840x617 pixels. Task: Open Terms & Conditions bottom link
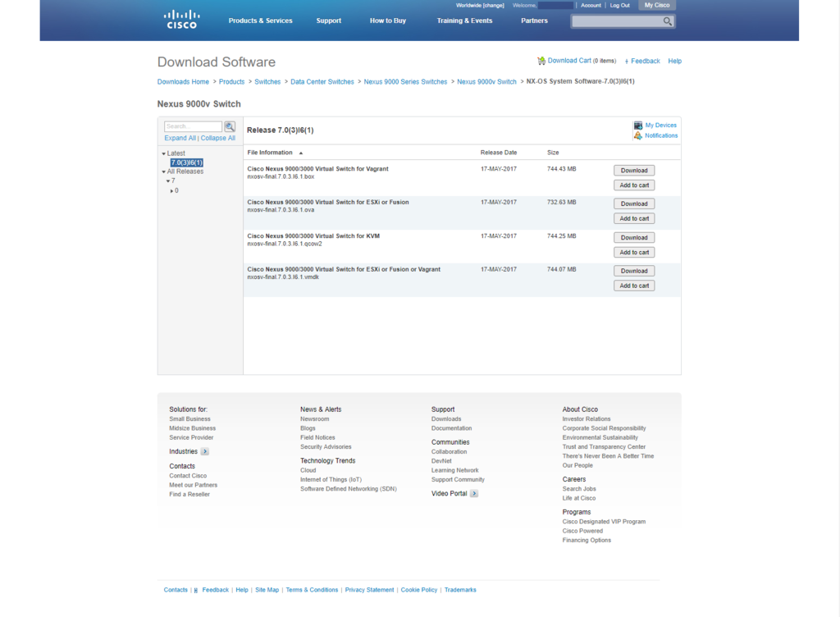(312, 590)
